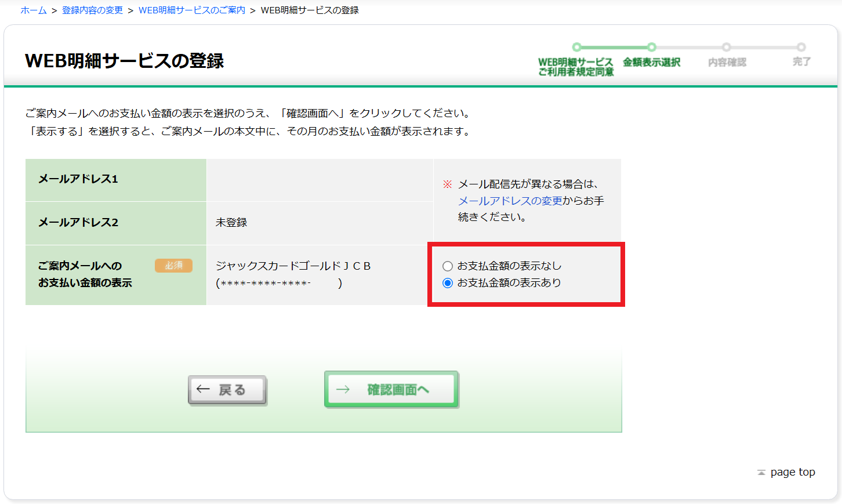
Task: Open the メールアドレスの変更 link
Action: [510, 201]
